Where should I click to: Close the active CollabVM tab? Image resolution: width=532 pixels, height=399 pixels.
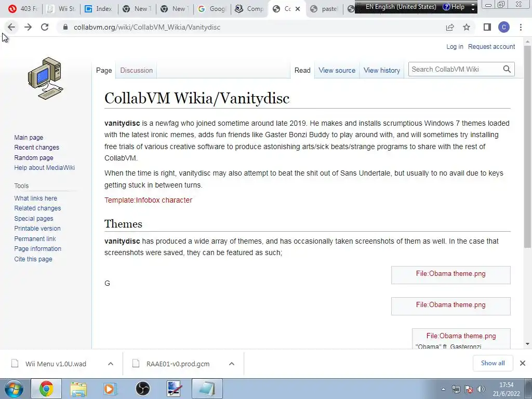click(x=298, y=9)
